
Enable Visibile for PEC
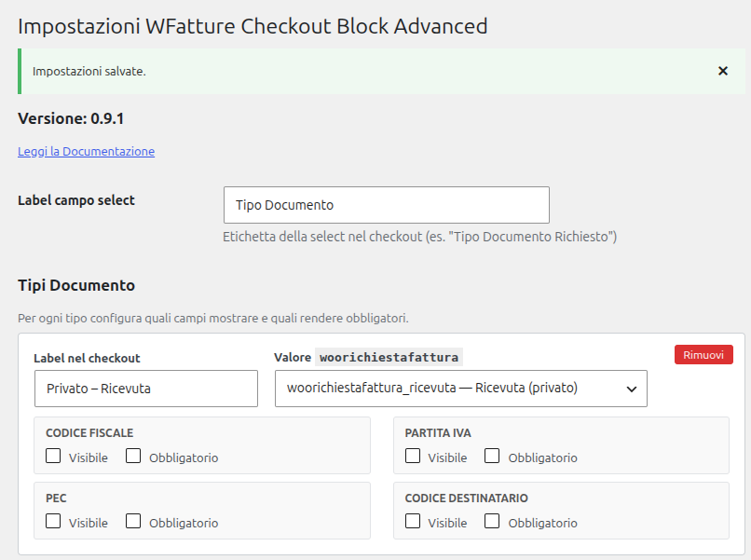click(53, 521)
